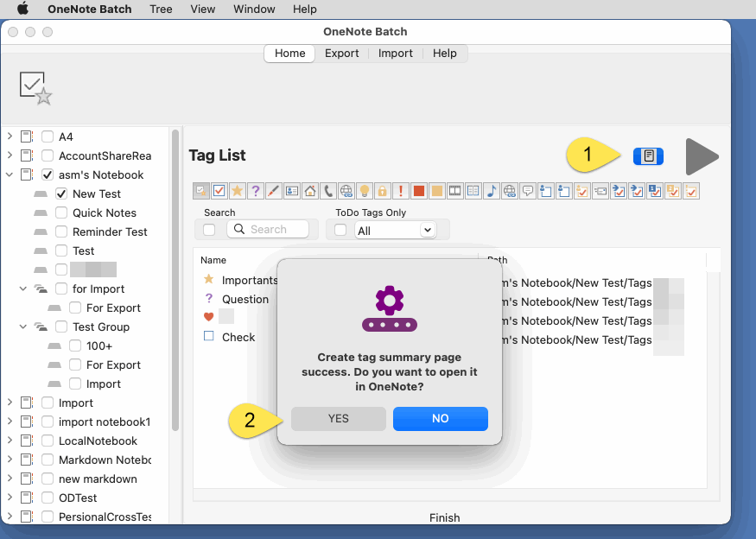
Task: Check the Quick Notes notebook checkbox
Action: pyautogui.click(x=60, y=212)
